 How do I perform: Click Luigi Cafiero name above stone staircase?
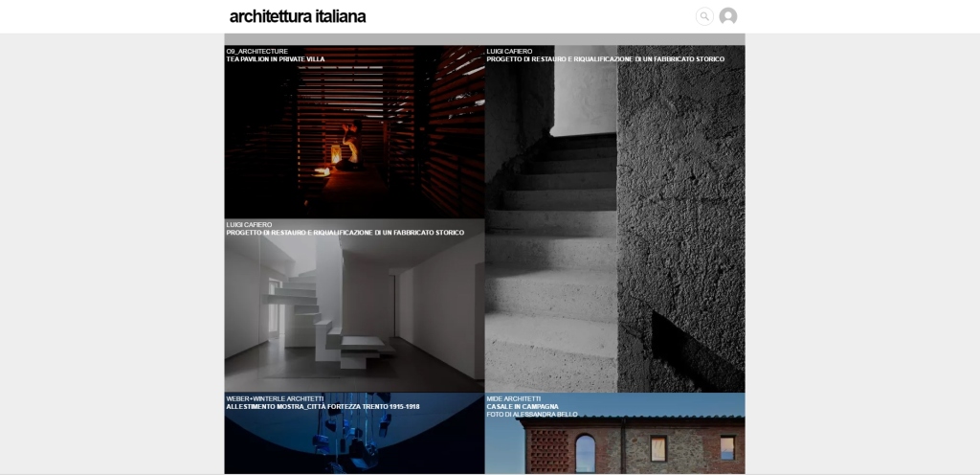coord(509,51)
